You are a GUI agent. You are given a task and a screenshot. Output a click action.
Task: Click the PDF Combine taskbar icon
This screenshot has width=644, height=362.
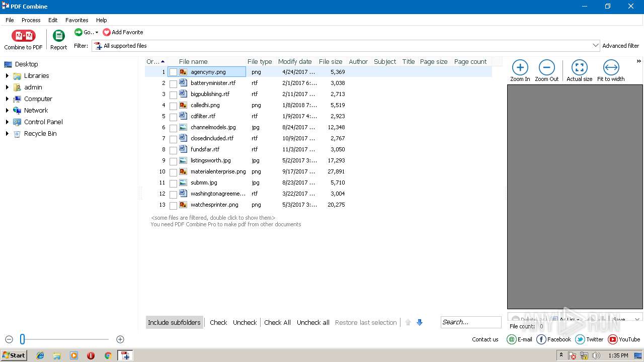click(x=125, y=355)
